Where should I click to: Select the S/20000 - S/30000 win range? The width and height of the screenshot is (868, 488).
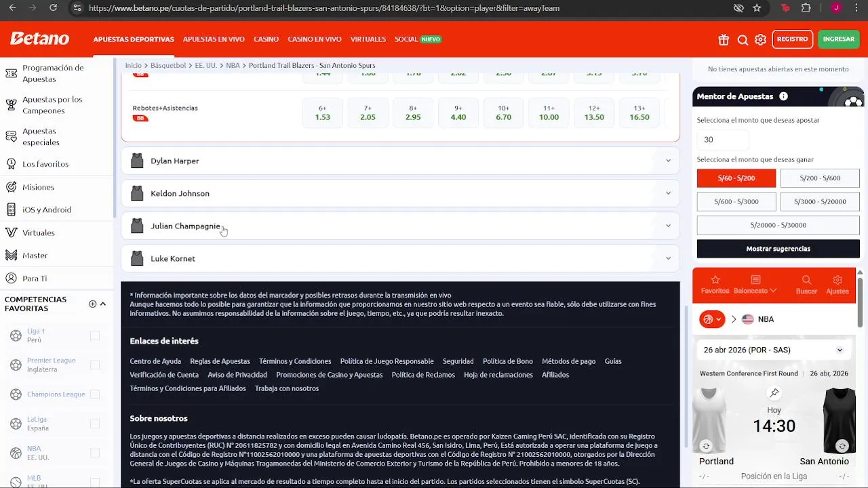coord(778,225)
